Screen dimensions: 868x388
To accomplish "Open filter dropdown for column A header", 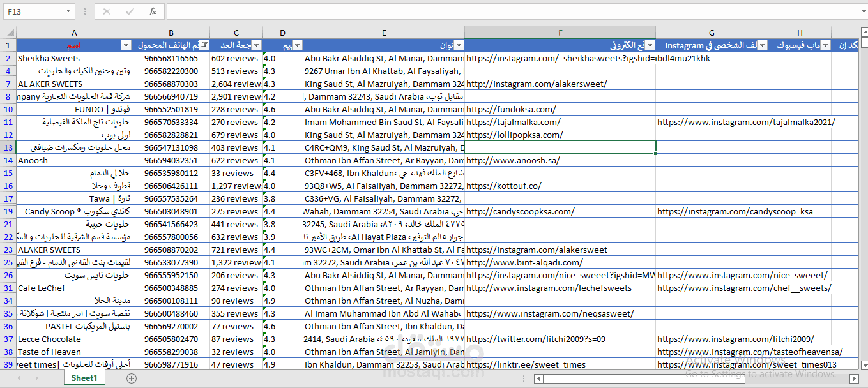I will click(x=125, y=45).
